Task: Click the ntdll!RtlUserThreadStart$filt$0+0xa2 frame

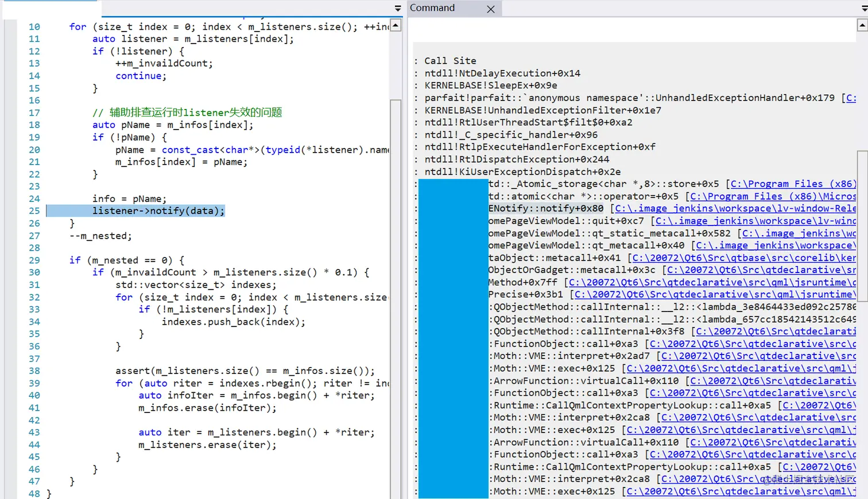Action: 528,122
